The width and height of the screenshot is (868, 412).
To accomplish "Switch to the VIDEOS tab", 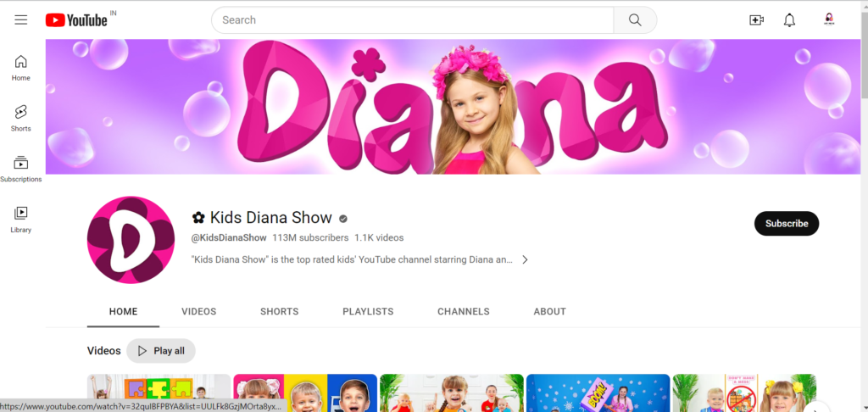I will (x=198, y=312).
